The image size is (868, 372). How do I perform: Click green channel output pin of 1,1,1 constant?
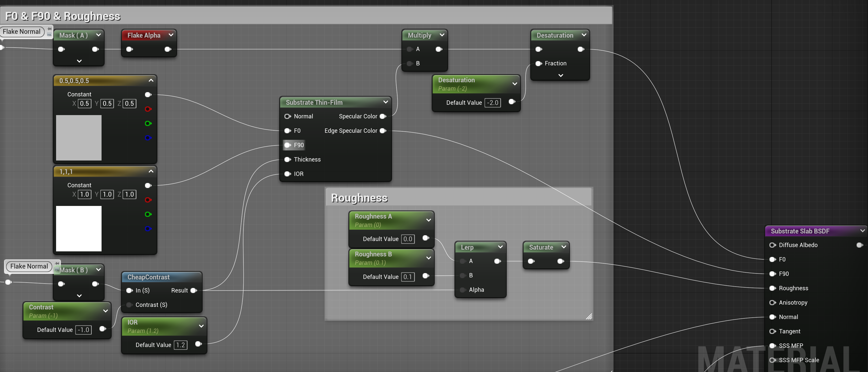148,214
